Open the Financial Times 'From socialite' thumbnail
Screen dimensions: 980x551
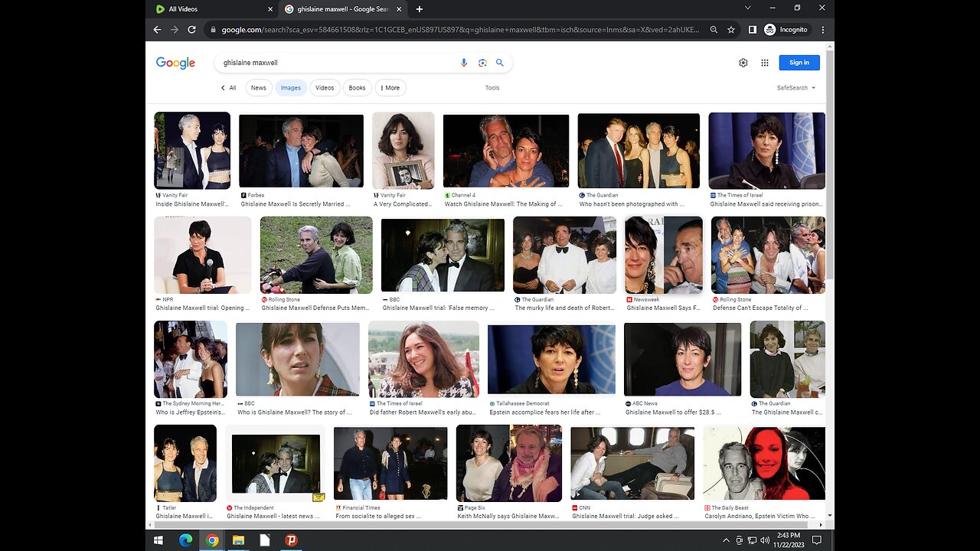390,463
